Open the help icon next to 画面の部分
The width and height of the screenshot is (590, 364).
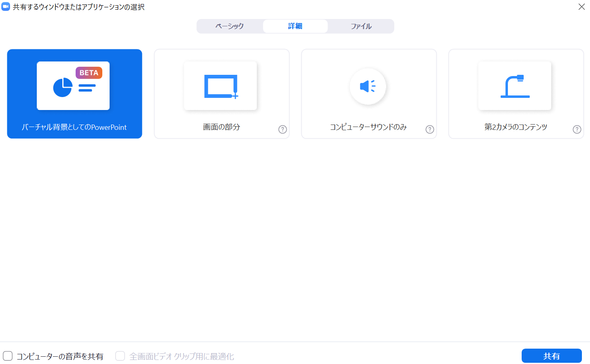coord(282,129)
